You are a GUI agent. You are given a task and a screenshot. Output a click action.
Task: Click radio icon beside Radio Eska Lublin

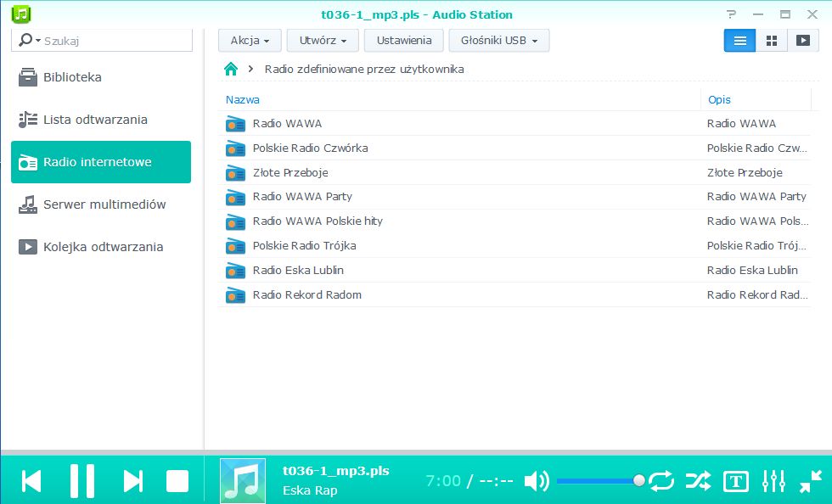[235, 270]
